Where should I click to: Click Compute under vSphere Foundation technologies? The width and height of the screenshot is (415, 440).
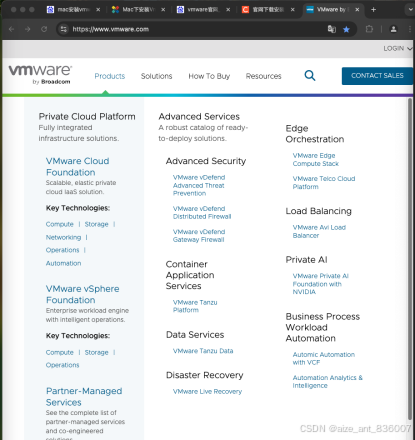(59, 352)
